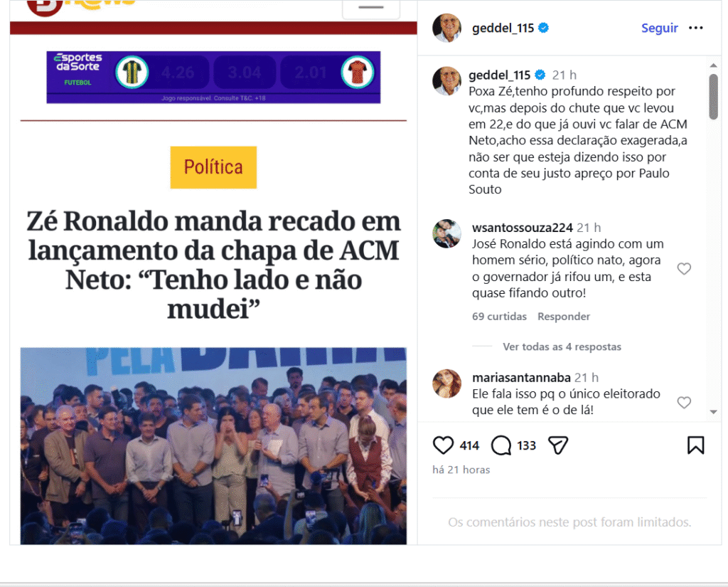This screenshot has height=587, width=728.
Task: Like mariasantannaba's comment heart
Action: 684,403
